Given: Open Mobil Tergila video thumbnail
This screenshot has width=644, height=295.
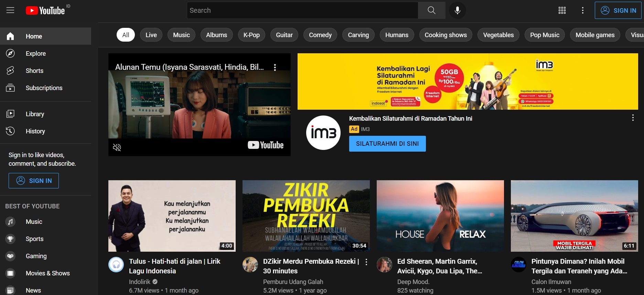Looking at the screenshot, I should pyautogui.click(x=575, y=216).
